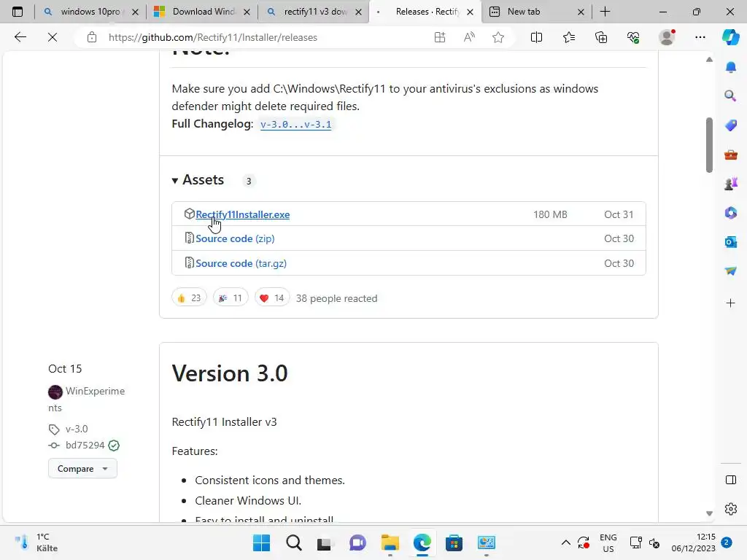The image size is (747, 560).
Task: Open the weather widget showing 1°C
Action: [x=37, y=542]
